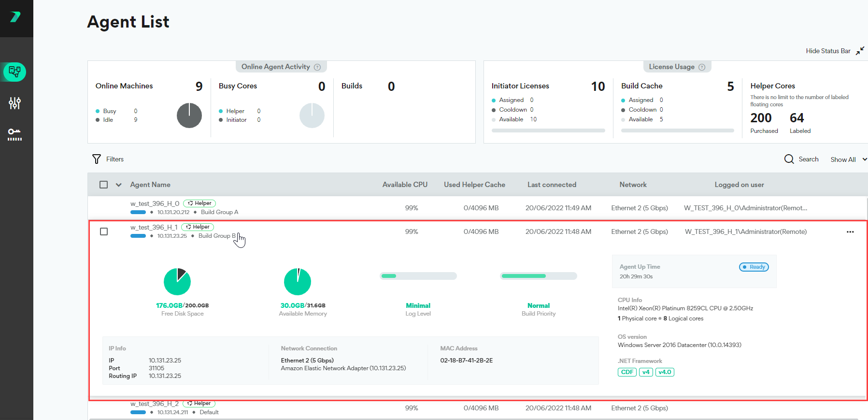Click the Incredibuild logo icon
868x420 pixels.
tap(15, 17)
